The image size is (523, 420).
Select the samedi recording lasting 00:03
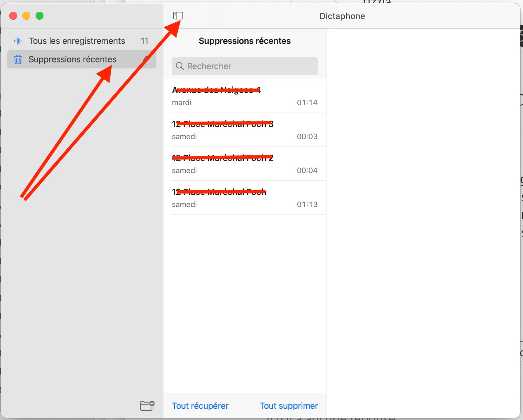(245, 130)
